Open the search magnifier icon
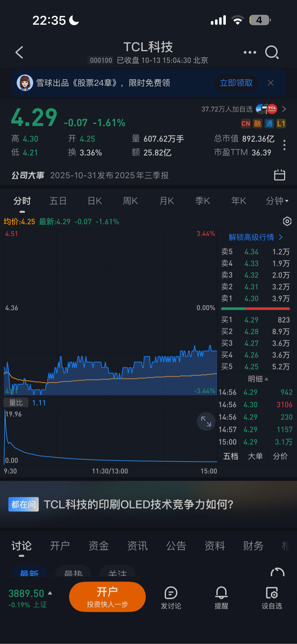This screenshot has width=297, height=644. (272, 52)
